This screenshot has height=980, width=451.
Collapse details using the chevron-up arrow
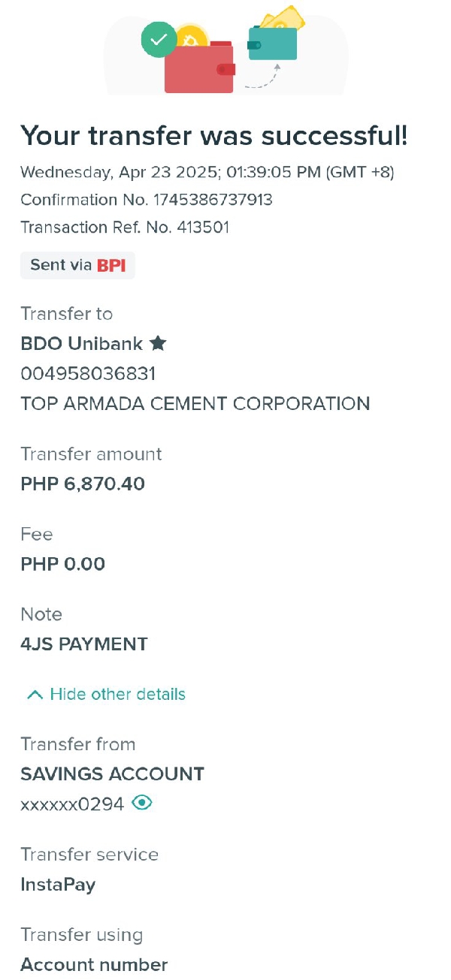click(x=34, y=695)
